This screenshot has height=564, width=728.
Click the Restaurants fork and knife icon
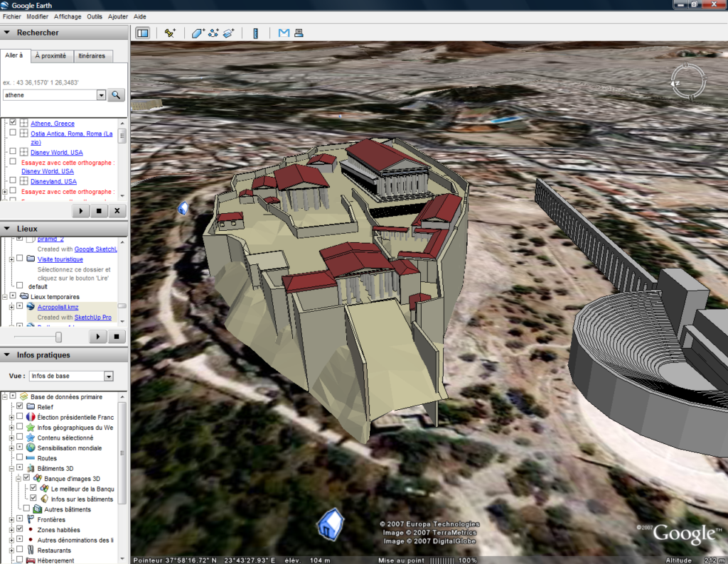click(x=31, y=550)
